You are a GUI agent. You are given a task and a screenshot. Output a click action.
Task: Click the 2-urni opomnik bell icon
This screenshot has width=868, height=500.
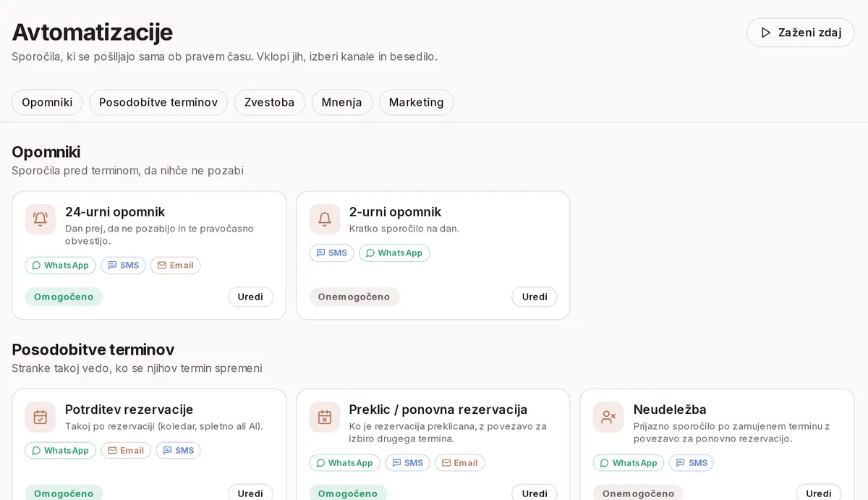point(325,219)
